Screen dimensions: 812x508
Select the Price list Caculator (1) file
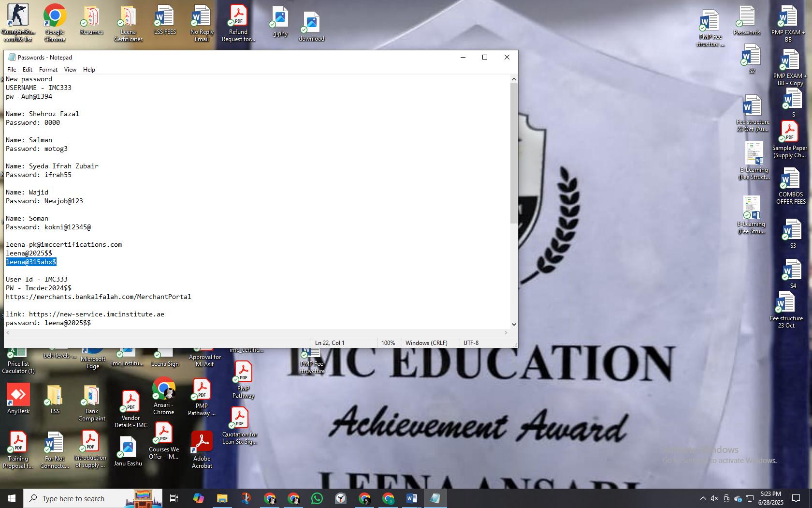click(x=18, y=360)
